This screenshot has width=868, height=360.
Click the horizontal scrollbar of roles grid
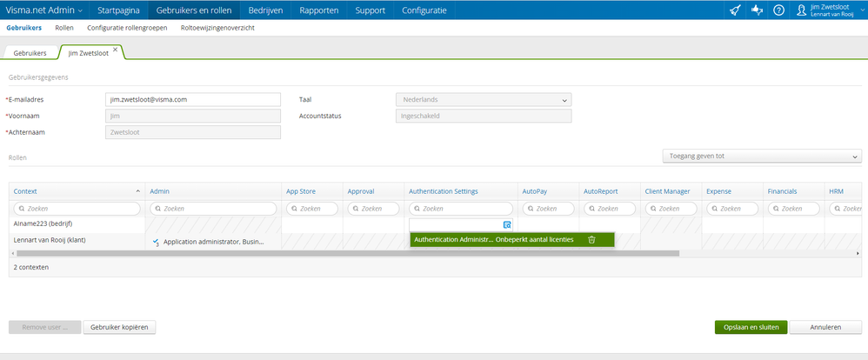348,253
